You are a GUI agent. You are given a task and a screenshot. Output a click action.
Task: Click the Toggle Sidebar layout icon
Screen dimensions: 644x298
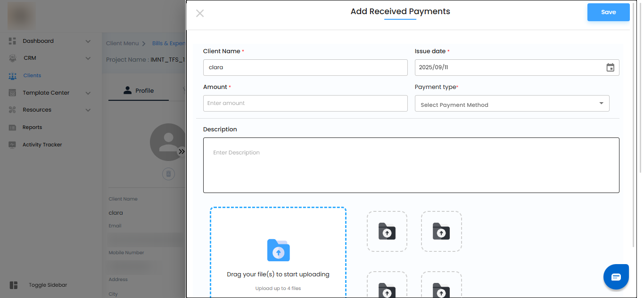[13, 285]
